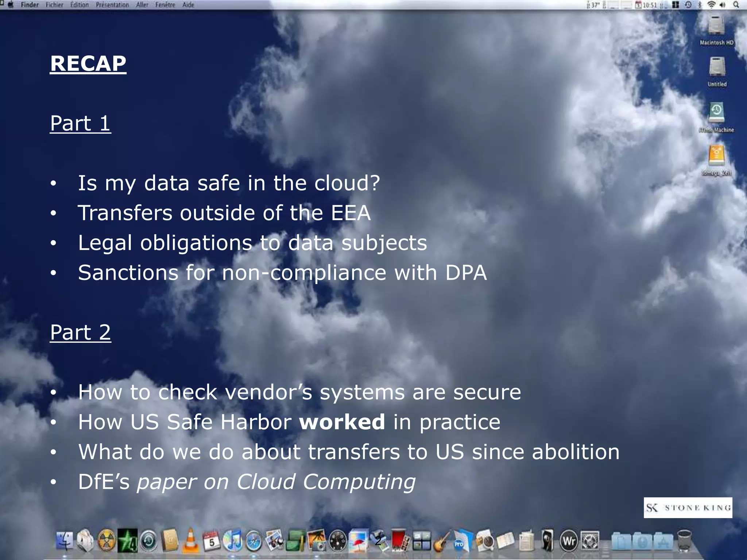
Task: Click "Transfers outside of the EEA" bullet
Action: pos(224,213)
